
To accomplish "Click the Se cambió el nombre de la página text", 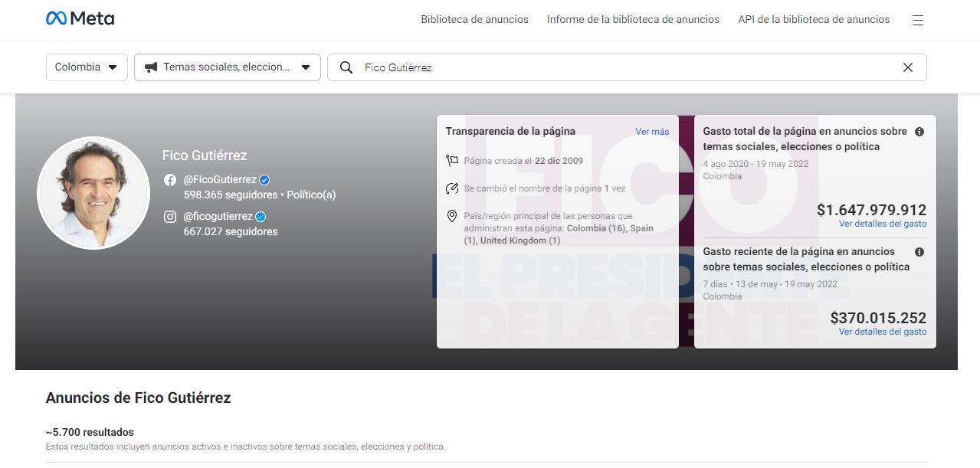I will tap(545, 188).
